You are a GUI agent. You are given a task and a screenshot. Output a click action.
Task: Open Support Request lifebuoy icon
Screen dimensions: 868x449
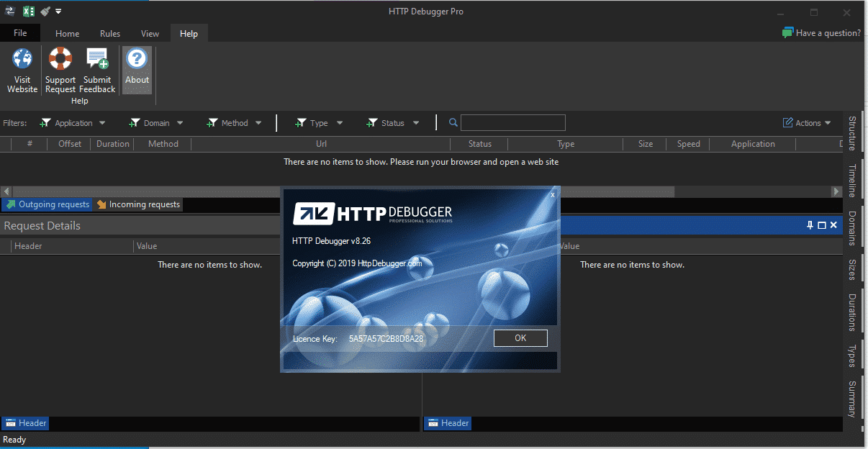[60, 59]
